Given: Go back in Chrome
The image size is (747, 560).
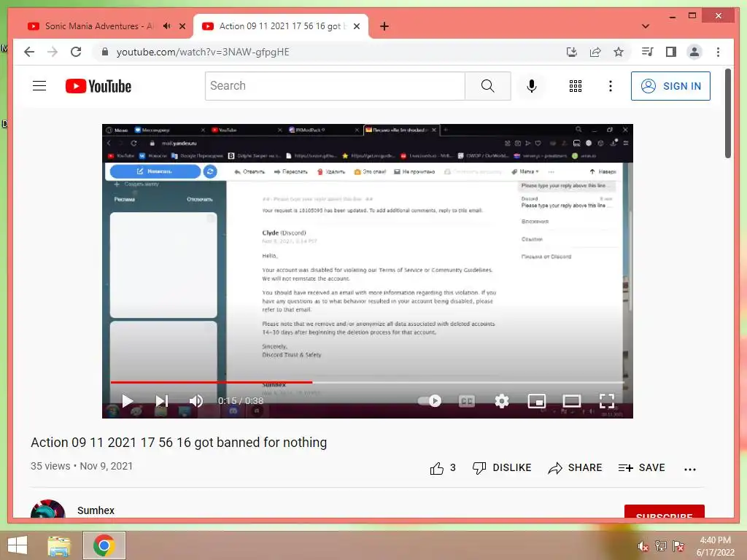Looking at the screenshot, I should point(29,52).
